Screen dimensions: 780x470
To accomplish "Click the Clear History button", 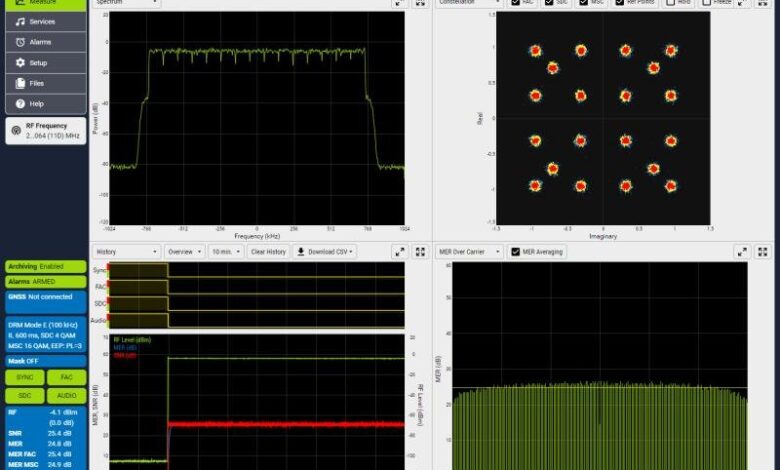I will pyautogui.click(x=268, y=252).
